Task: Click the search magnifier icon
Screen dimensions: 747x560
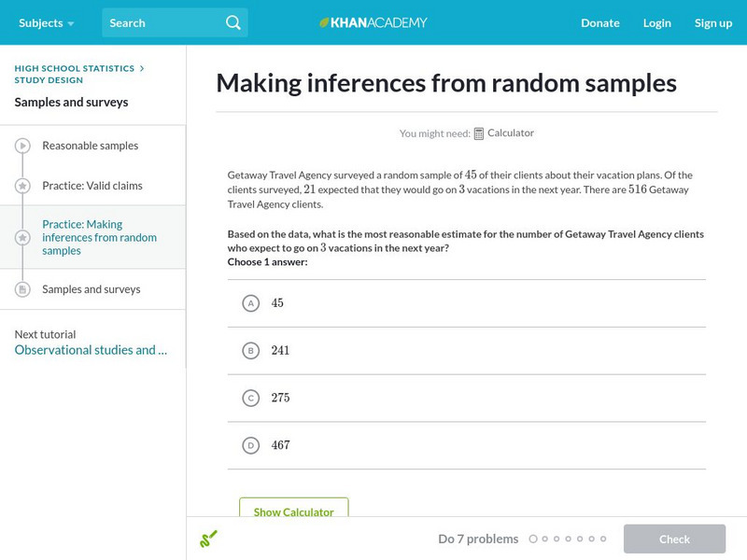Action: coord(233,22)
